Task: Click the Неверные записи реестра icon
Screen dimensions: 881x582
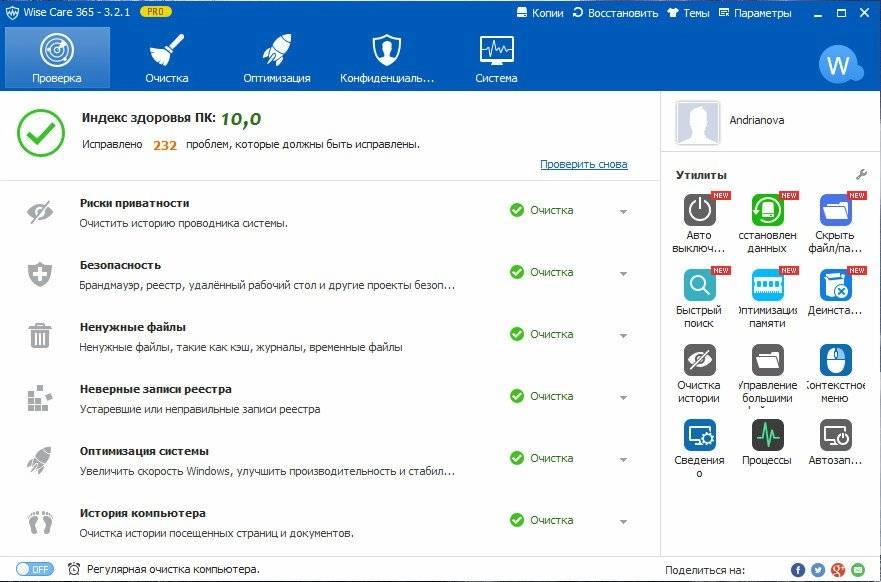Action: point(40,398)
